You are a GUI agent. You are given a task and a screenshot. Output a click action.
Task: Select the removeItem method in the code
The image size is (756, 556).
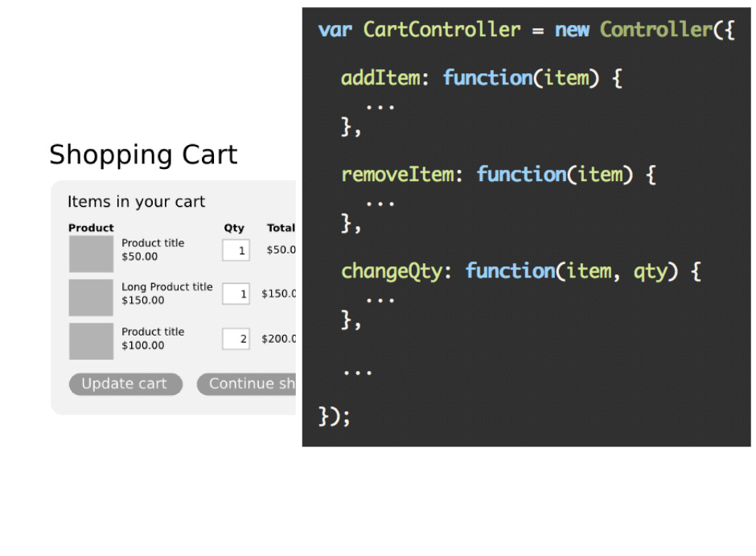point(396,175)
